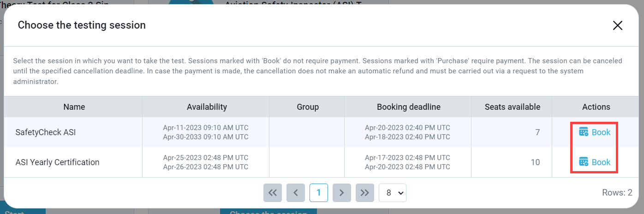Go to first page of sessions
Image resolution: width=644 pixels, height=214 pixels.
(x=272, y=193)
